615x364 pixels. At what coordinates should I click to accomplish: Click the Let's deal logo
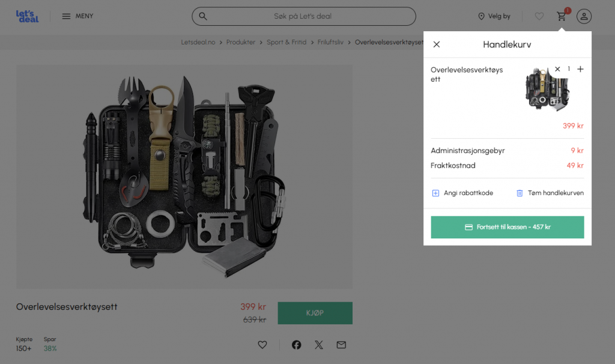[27, 16]
